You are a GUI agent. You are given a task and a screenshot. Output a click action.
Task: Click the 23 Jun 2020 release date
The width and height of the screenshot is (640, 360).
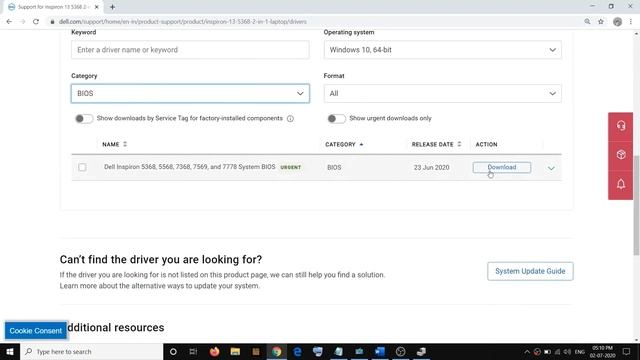pos(431,167)
